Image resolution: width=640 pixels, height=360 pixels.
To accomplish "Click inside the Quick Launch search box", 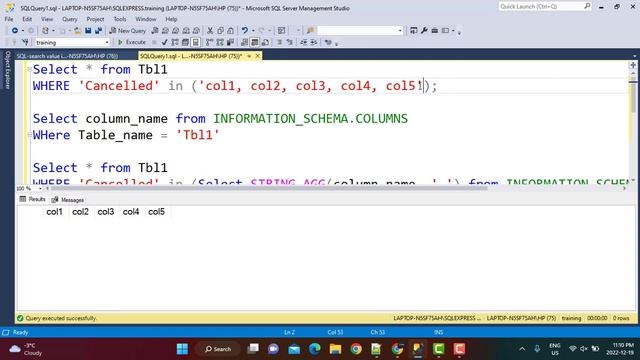I will click(x=541, y=7).
